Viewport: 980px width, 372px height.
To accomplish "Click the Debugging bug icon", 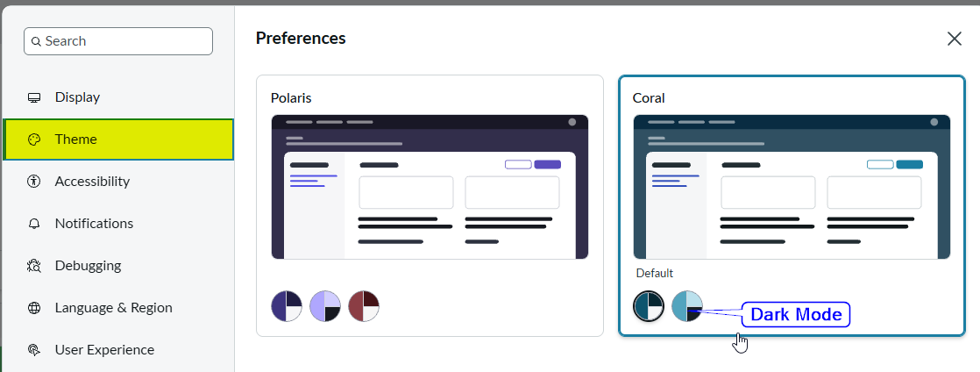I will click(x=34, y=266).
